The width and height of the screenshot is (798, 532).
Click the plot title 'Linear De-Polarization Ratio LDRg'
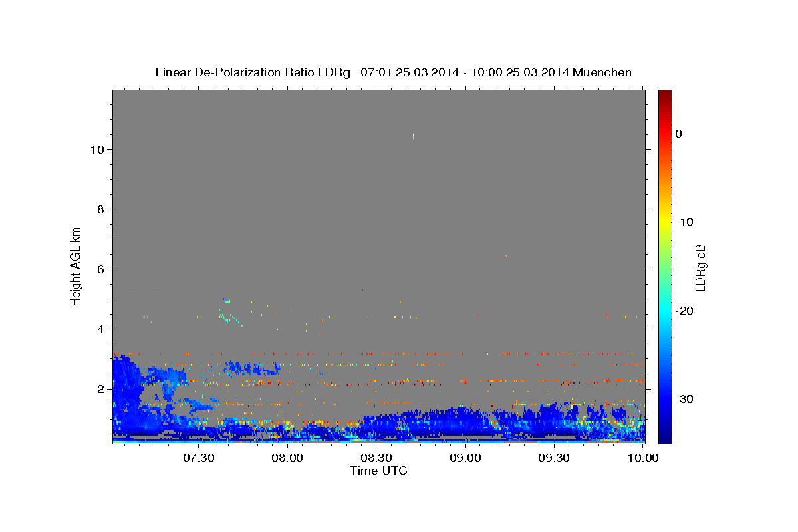(x=252, y=72)
